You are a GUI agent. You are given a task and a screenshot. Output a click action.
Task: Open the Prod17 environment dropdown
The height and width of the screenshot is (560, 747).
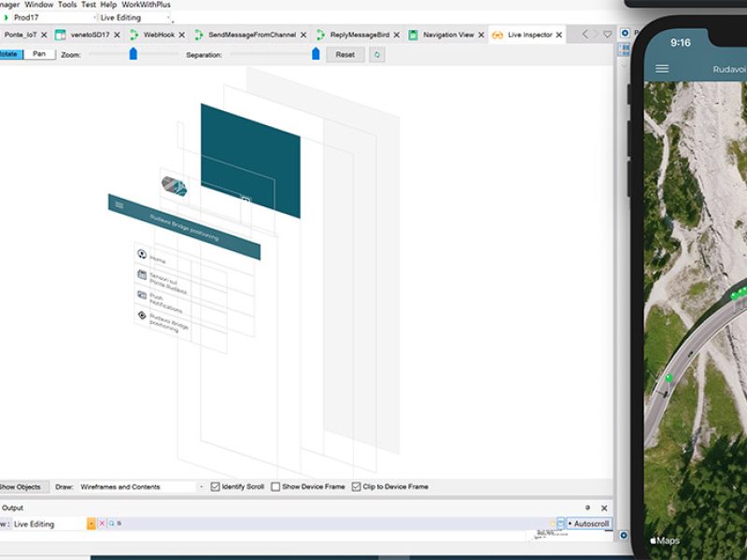coord(54,18)
